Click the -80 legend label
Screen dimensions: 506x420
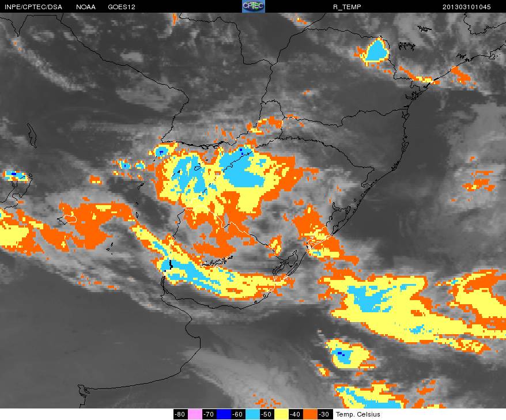180,414
